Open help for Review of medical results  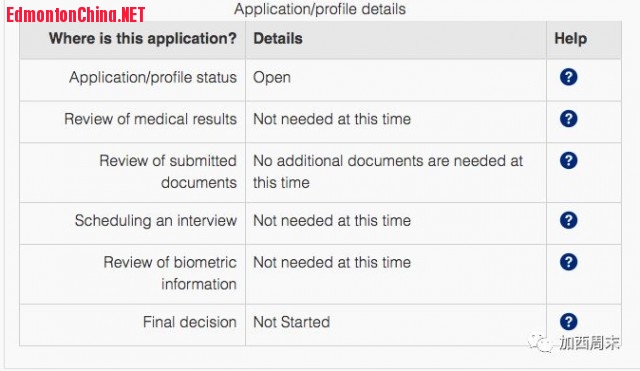coord(568,119)
